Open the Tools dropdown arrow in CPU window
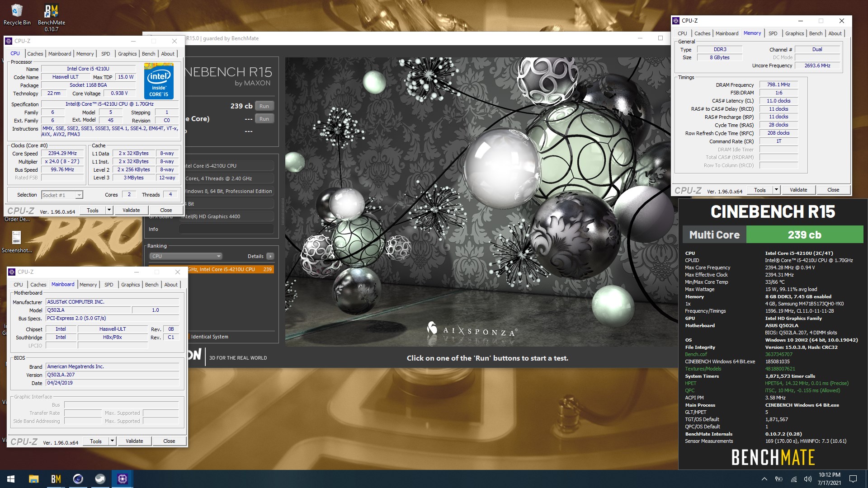The image size is (868, 488). click(109, 210)
